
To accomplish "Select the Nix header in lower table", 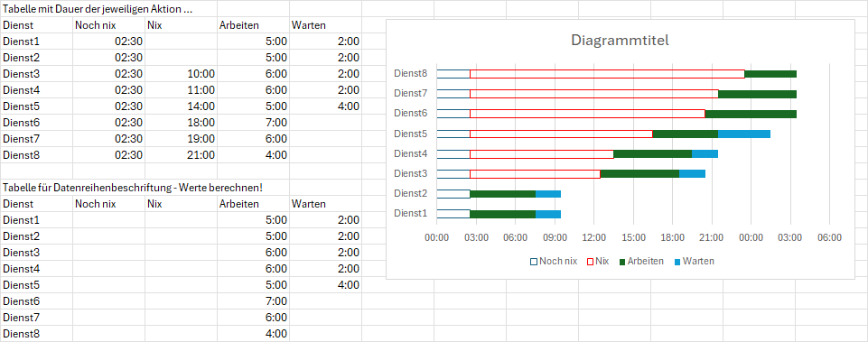I will tap(181, 204).
